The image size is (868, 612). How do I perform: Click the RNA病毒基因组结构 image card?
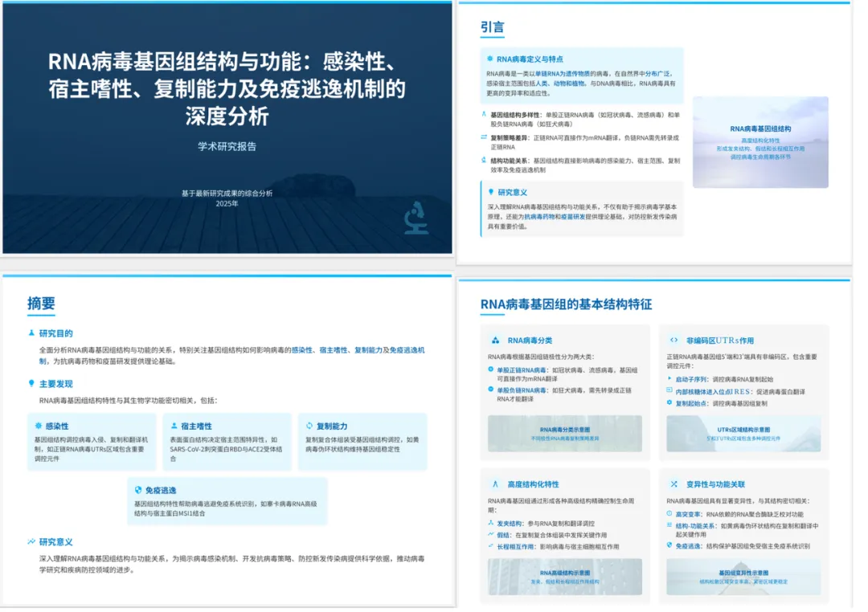pos(761,145)
